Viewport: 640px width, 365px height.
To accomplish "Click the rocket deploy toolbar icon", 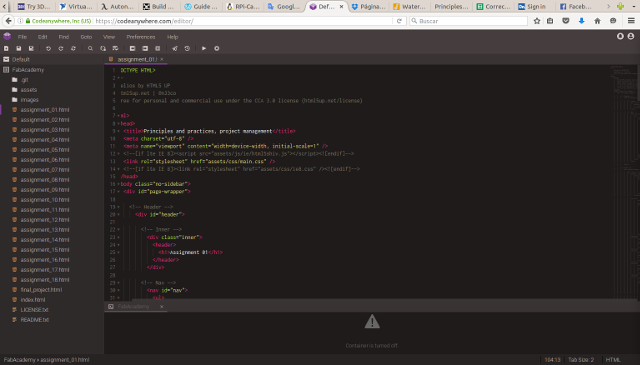I will (x=175, y=48).
